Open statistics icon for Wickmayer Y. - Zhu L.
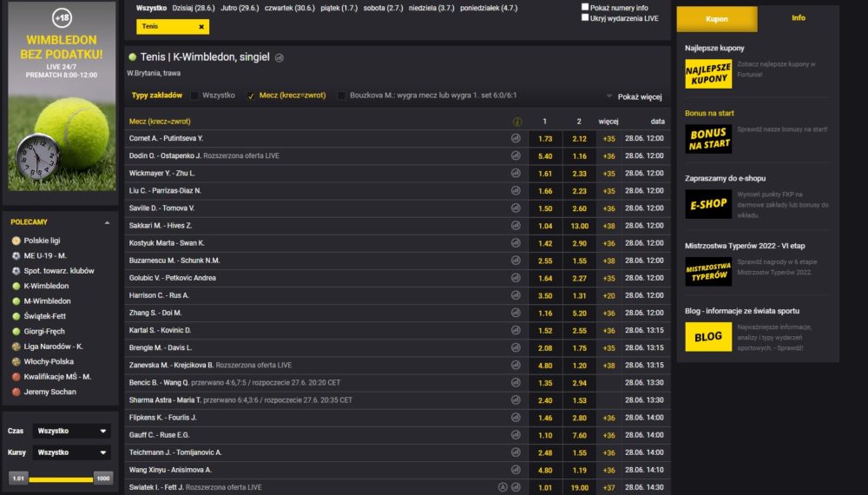The image size is (868, 495). pos(516,174)
